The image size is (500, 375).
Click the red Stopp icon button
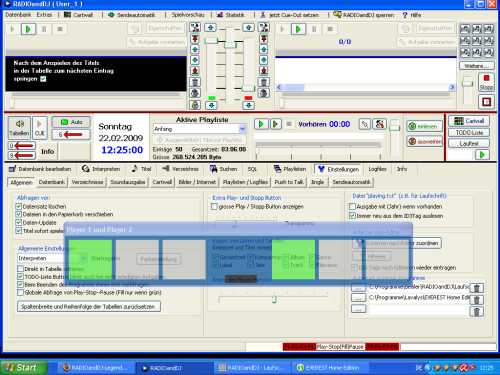(x=486, y=82)
